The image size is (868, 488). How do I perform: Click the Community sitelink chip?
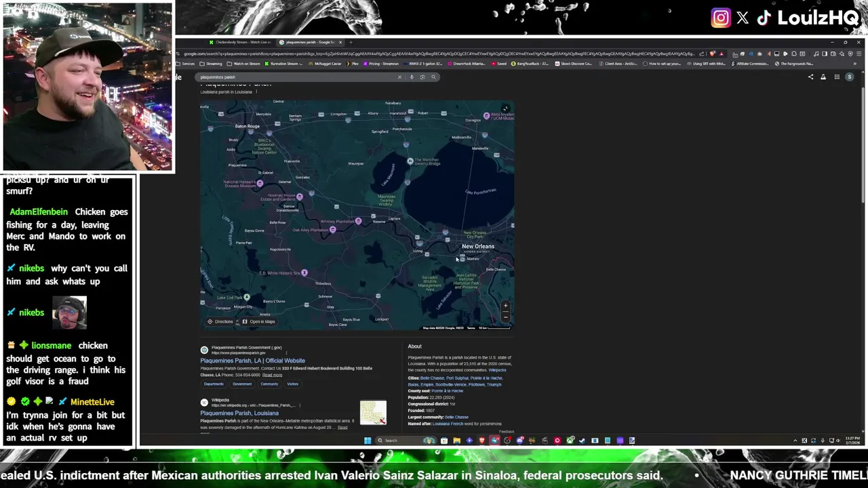(269, 384)
